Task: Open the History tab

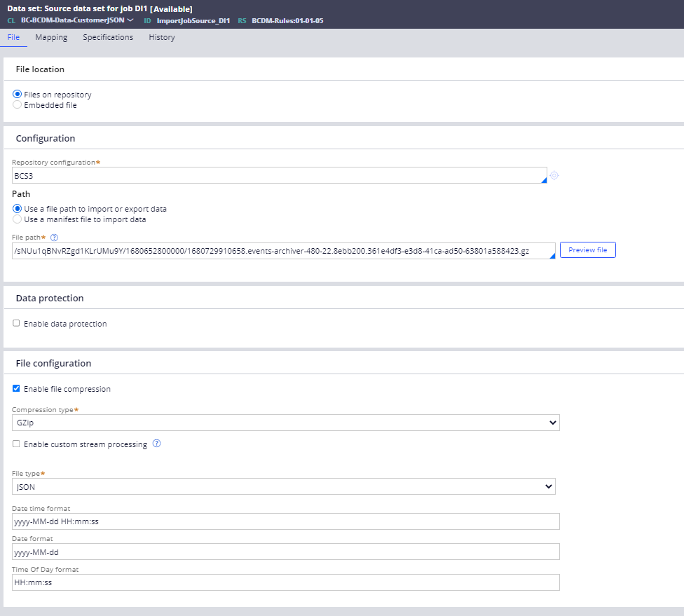Action: [x=161, y=37]
